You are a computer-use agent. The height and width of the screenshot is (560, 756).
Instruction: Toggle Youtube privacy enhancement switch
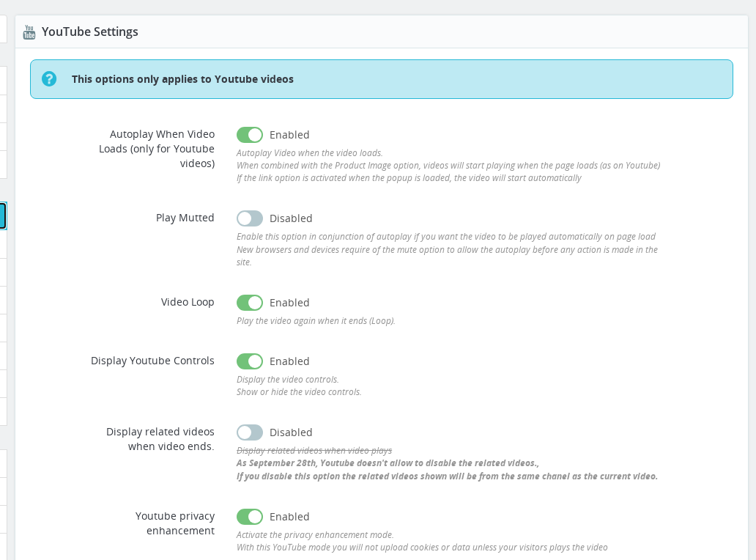coord(250,517)
